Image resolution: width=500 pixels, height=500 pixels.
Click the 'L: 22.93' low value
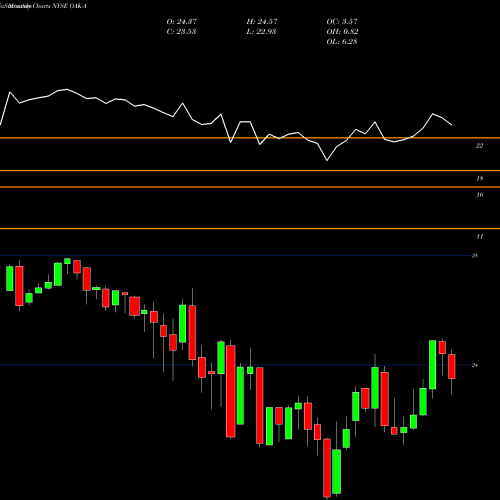tap(261, 32)
